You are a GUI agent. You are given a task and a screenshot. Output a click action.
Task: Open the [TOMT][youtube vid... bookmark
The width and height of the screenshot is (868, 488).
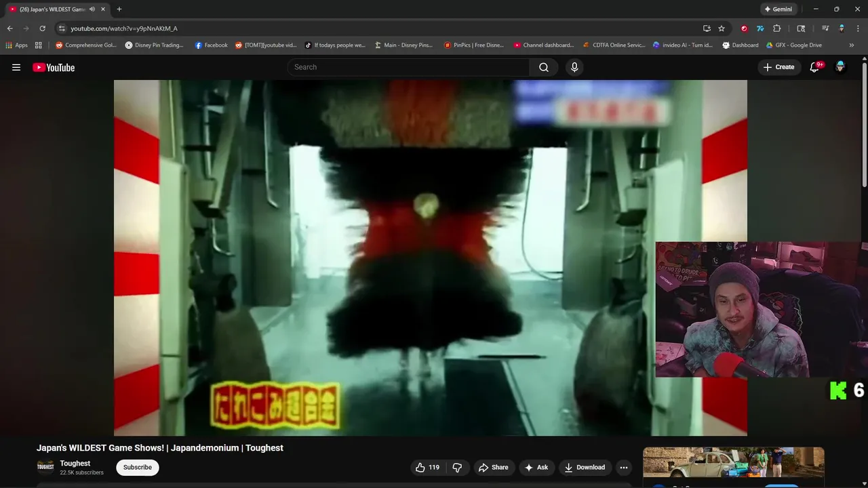tap(266, 45)
